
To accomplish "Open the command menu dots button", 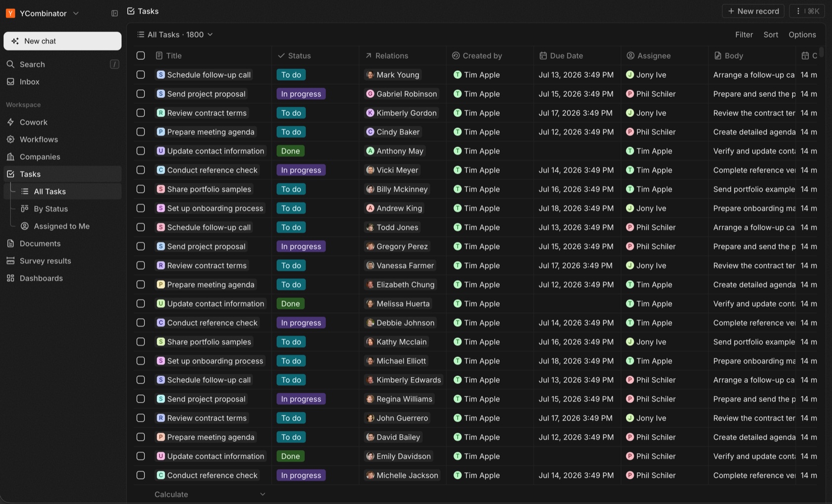I will (807, 11).
